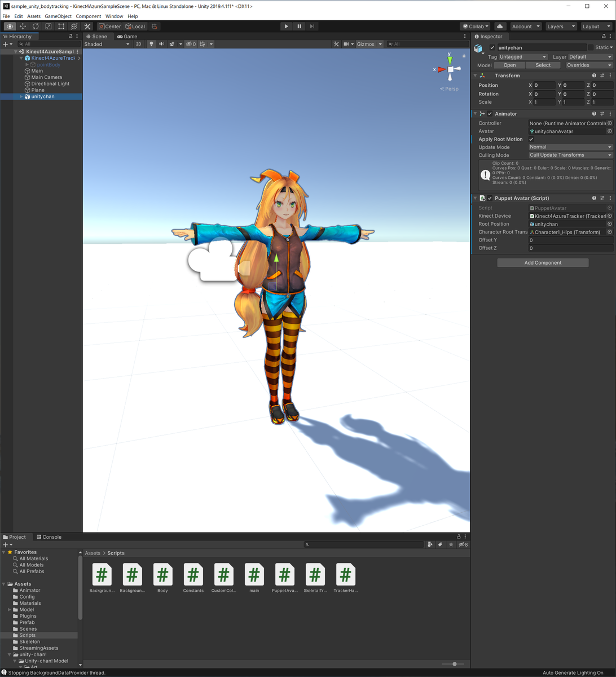Image resolution: width=616 pixels, height=677 pixels.
Task: Click the Add Component button
Action: [x=543, y=263]
